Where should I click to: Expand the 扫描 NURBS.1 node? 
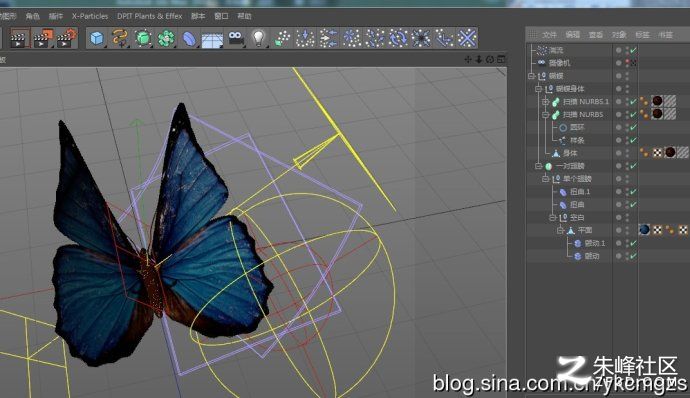(545, 102)
